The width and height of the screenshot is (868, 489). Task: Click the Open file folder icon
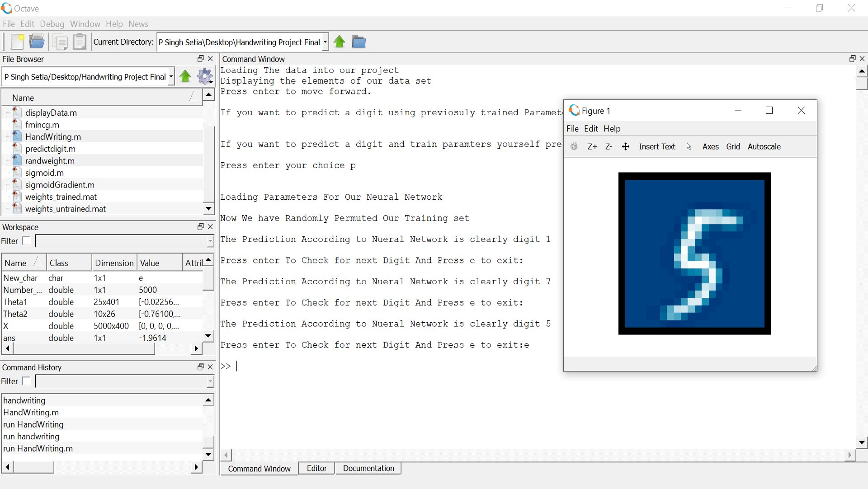[x=37, y=42]
